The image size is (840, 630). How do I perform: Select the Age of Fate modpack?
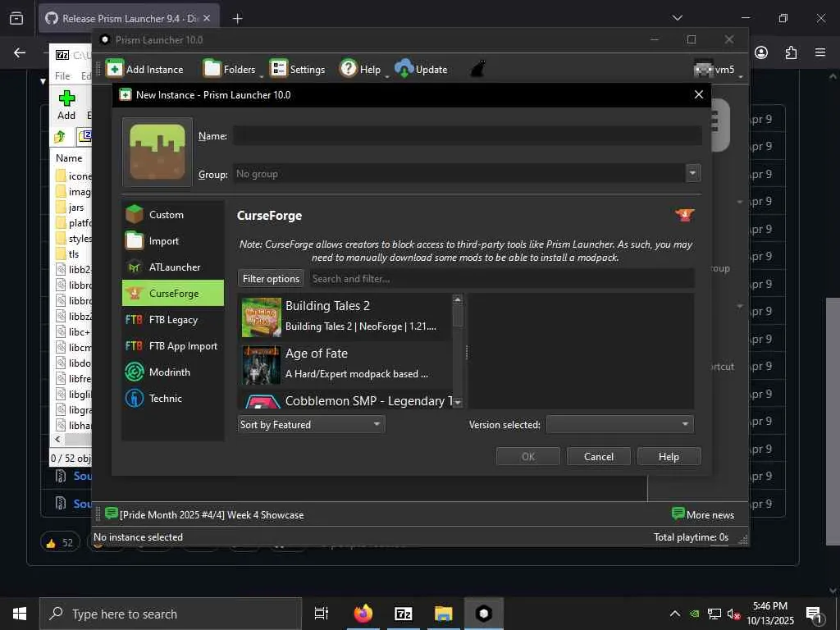click(x=345, y=365)
